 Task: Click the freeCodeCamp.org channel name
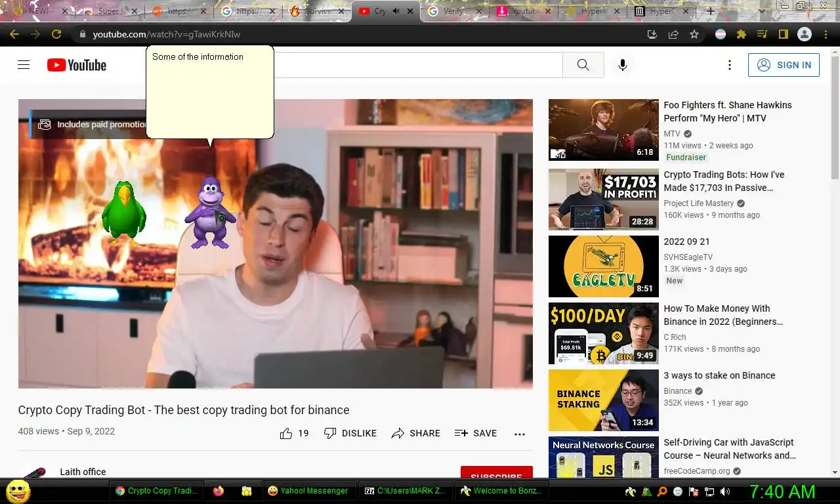pyautogui.click(x=697, y=471)
